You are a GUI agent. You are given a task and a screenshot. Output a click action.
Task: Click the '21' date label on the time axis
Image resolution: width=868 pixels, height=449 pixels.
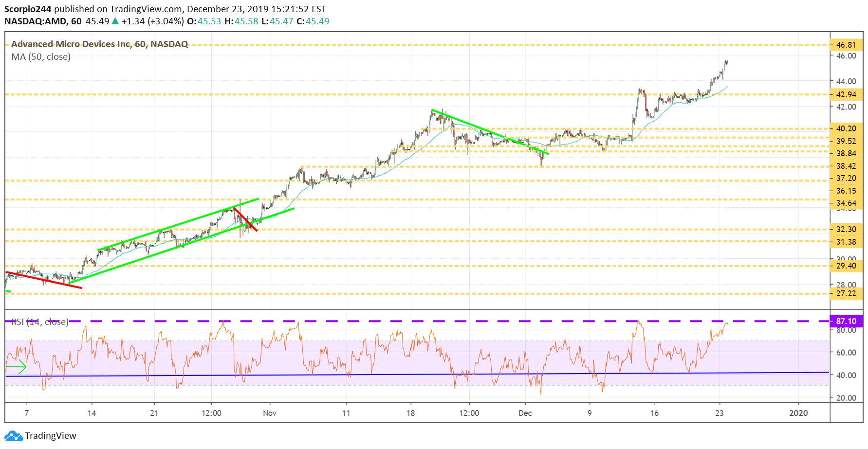pyautogui.click(x=154, y=413)
